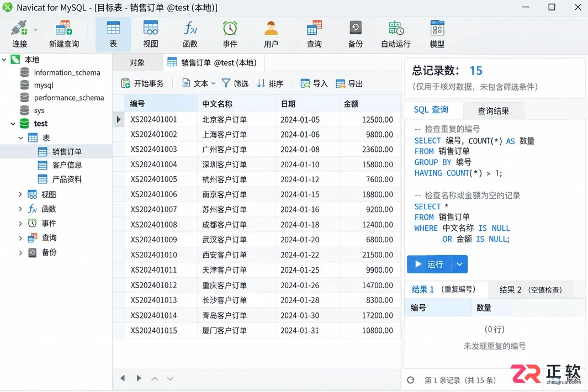Open 自动运行 (Automation) toolbar icon
The height and width of the screenshot is (392, 588).
[396, 29]
